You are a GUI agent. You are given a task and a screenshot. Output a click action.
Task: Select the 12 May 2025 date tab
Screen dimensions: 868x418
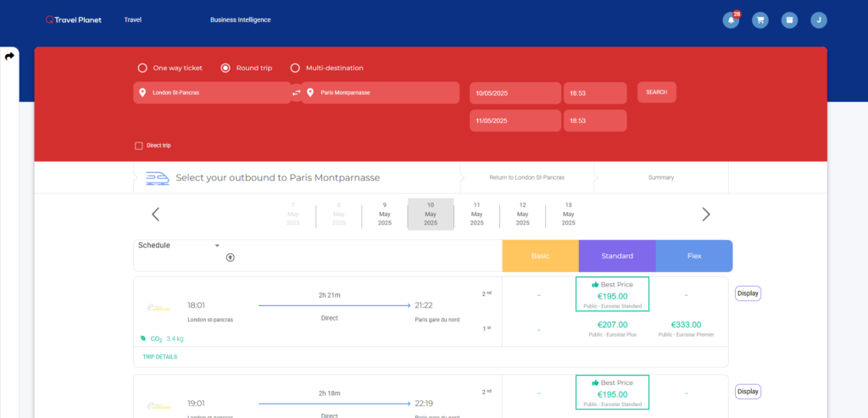[522, 214]
